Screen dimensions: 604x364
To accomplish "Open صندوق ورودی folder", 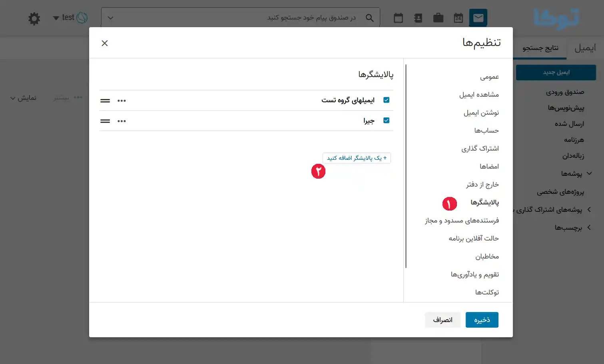I will [565, 92].
